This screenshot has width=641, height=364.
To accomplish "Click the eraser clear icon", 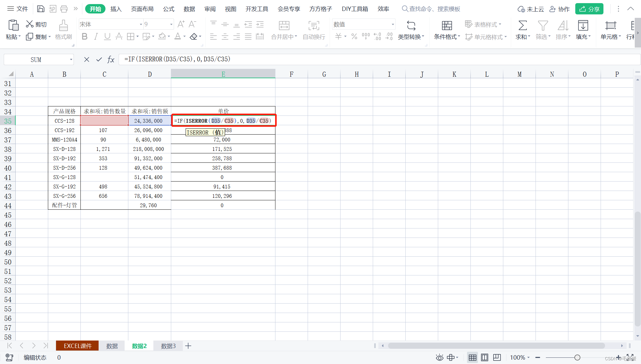I will click(x=193, y=37).
